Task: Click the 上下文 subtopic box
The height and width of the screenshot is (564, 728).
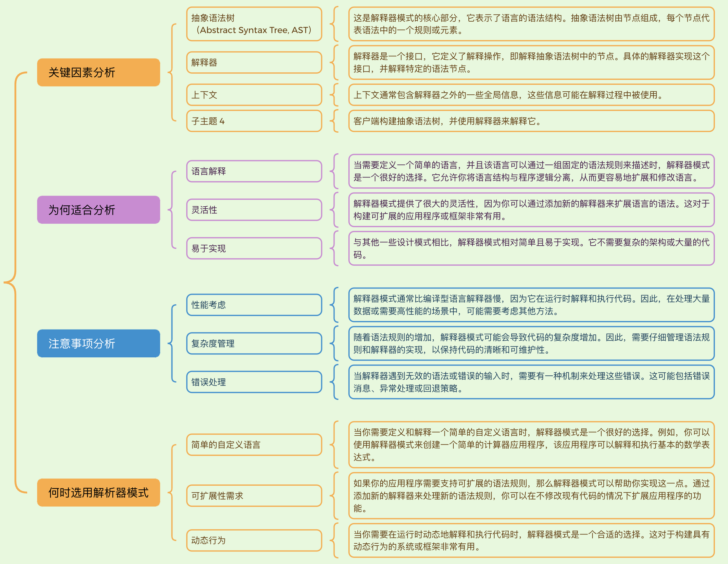Action: (x=254, y=95)
